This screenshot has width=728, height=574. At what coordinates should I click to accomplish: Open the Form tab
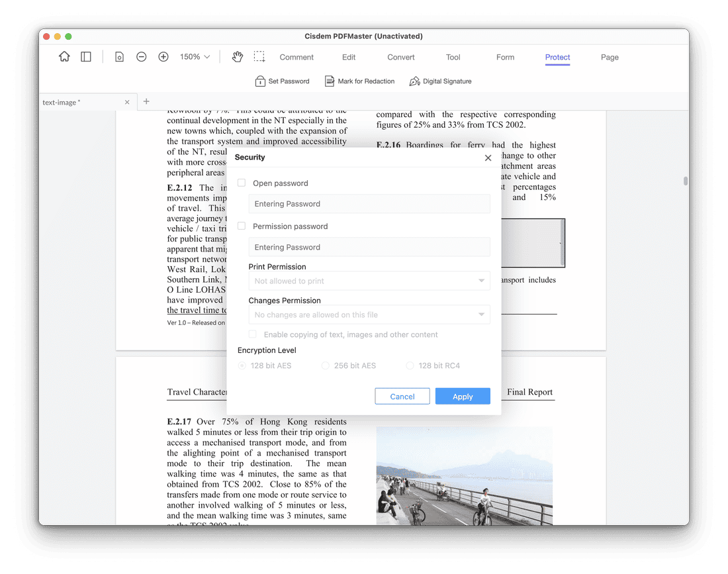pos(505,57)
